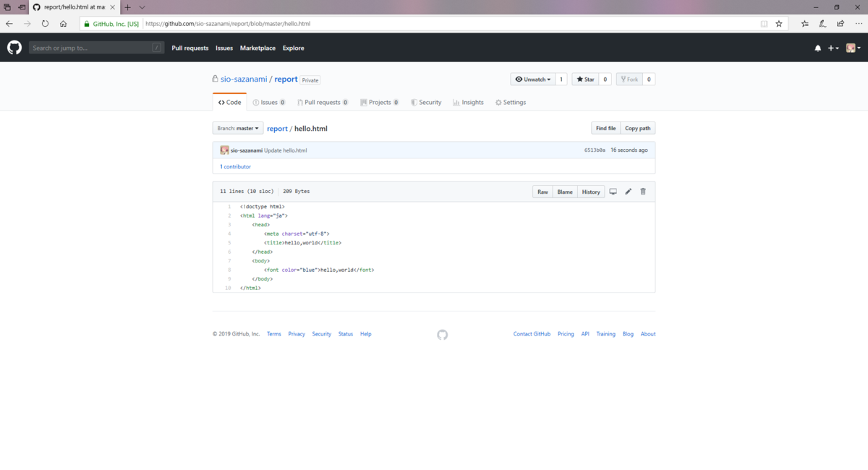Viewport: 868px width, 470px height.
Task: Open the file History
Action: tap(591, 192)
